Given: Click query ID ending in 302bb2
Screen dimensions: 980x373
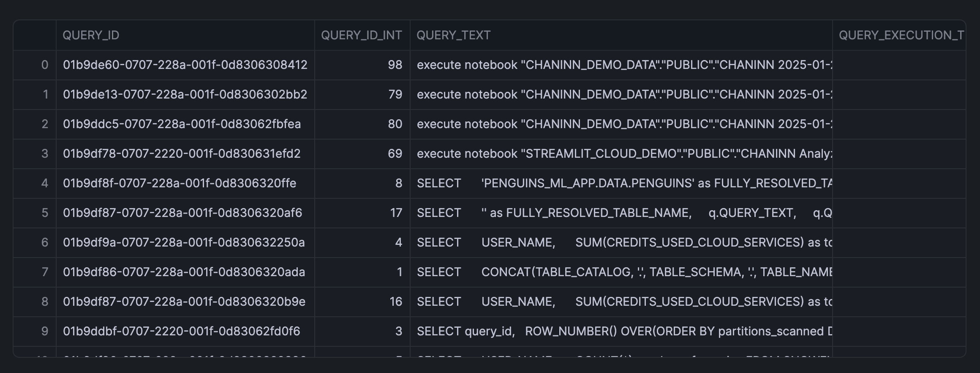Looking at the screenshot, I should (185, 94).
